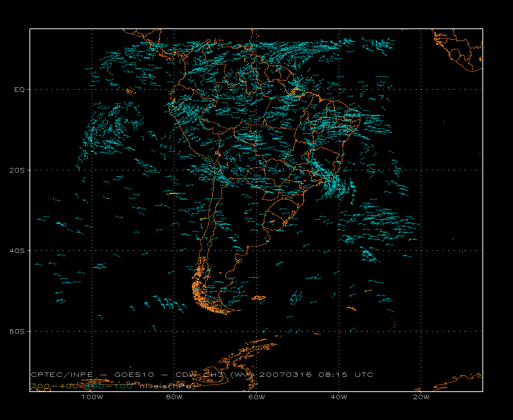Screen dimensions: 513x420
Task: Click the 80W longitude label
Action: click(175, 397)
